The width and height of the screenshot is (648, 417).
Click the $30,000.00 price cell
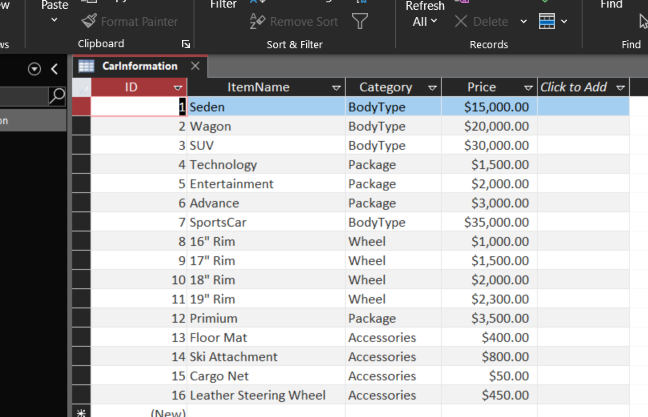click(489, 145)
